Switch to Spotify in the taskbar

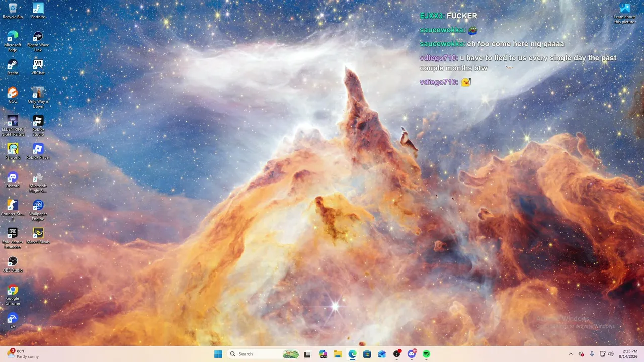pyautogui.click(x=426, y=354)
